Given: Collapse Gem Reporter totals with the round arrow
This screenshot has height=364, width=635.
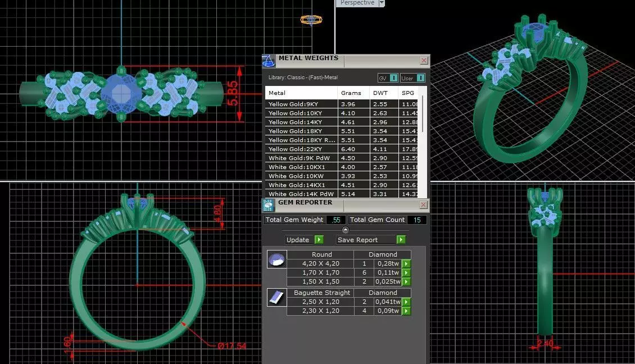Looking at the screenshot, I should tap(346, 230).
